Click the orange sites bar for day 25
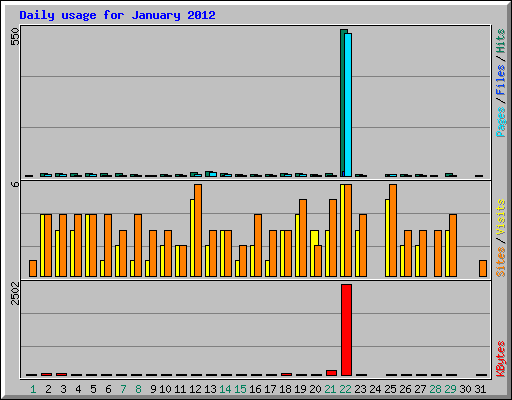This screenshot has height=400, width=512. (x=393, y=230)
